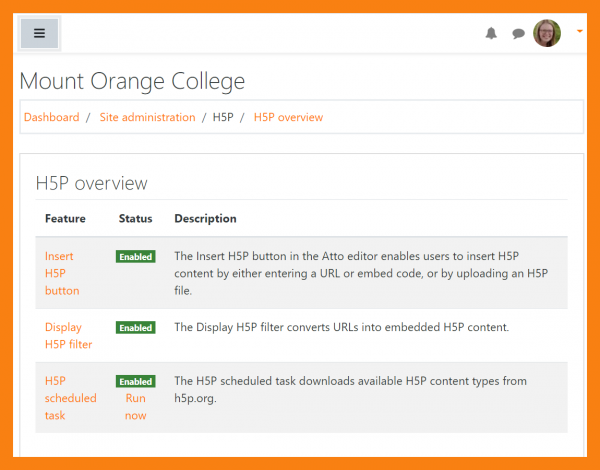Open Site administration breadcrumb link

(147, 117)
